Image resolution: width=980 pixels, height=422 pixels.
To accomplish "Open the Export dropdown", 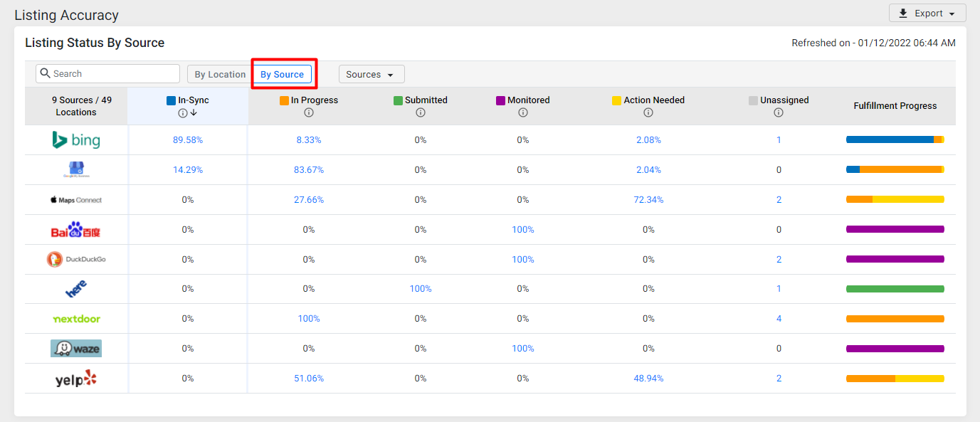I will tap(927, 14).
